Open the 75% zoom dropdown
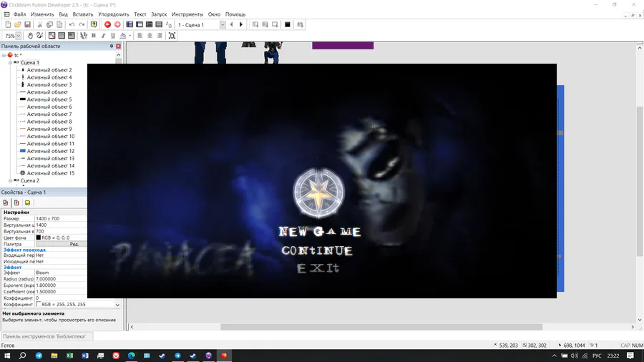Image resolution: width=644 pixels, height=362 pixels. coord(19,36)
